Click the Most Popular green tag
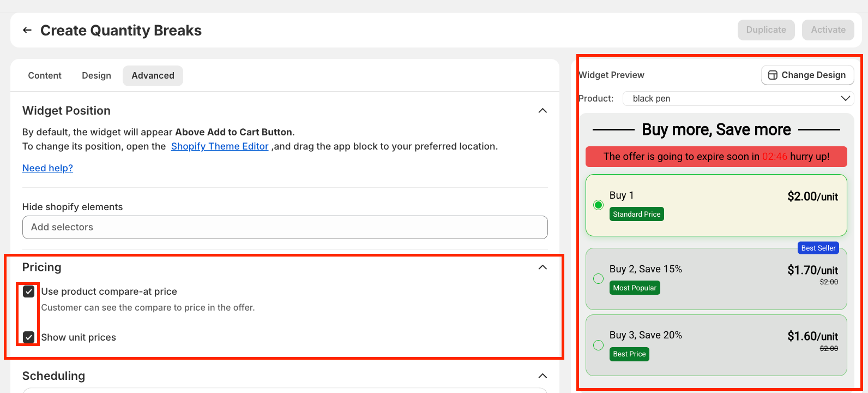 (634, 288)
